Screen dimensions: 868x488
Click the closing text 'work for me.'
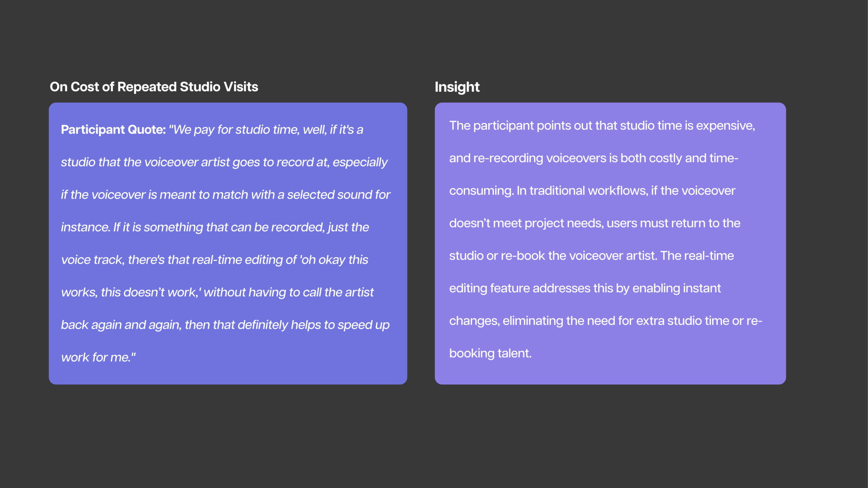[98, 358]
